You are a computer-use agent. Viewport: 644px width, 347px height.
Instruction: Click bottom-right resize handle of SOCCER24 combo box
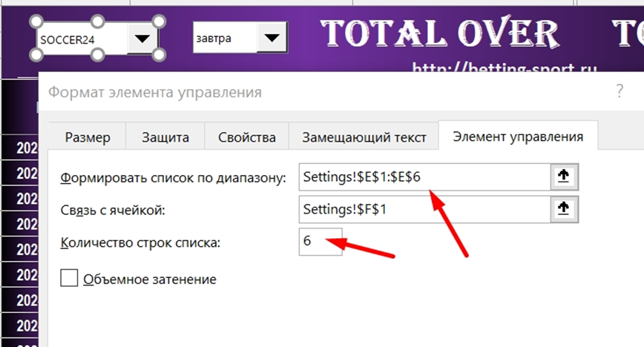(x=159, y=56)
